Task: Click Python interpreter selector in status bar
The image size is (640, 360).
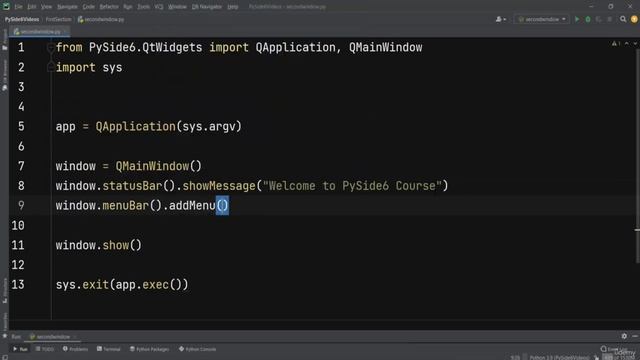Action: (559, 358)
